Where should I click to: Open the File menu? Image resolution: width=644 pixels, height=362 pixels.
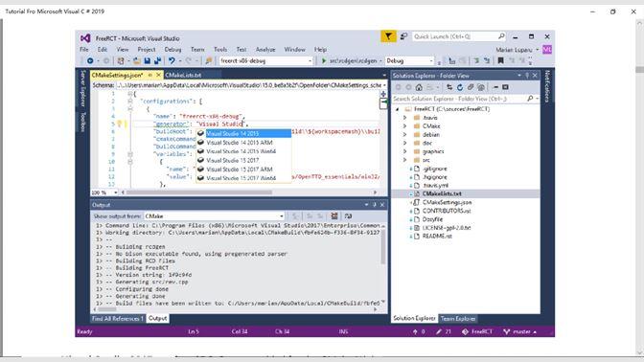(x=84, y=49)
